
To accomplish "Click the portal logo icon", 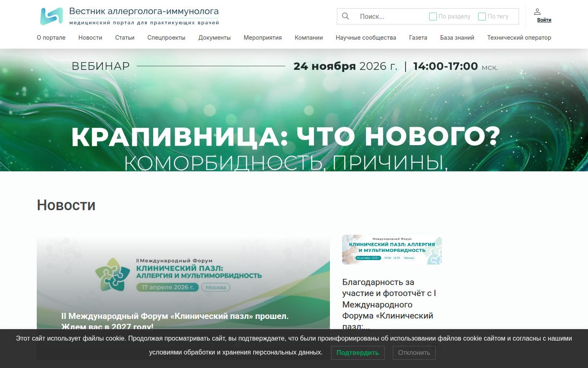I will (51, 16).
